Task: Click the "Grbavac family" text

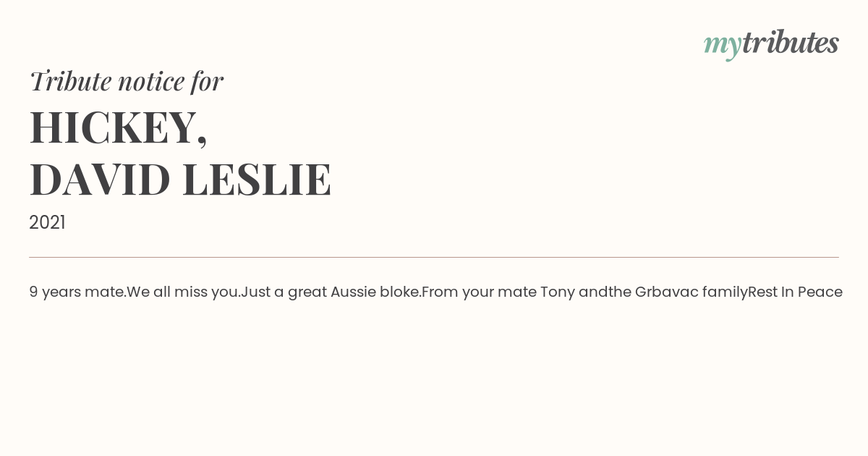Action: 691,292
